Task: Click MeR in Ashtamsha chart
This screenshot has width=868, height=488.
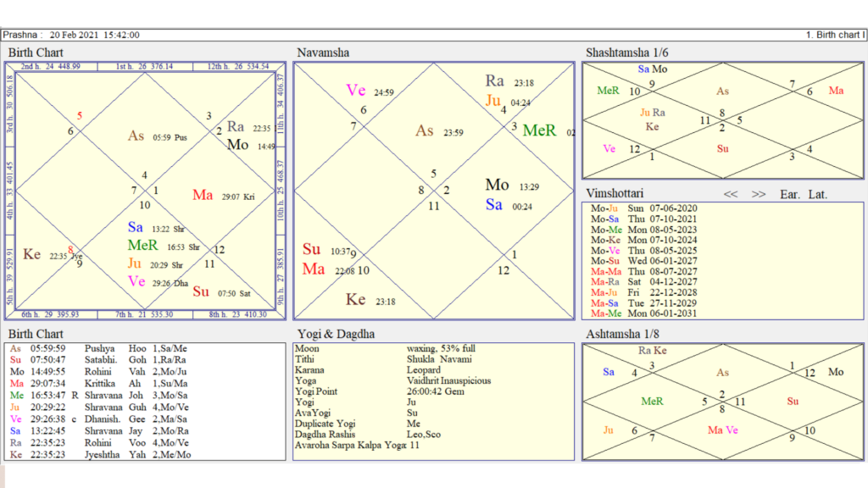Action: pyautogui.click(x=652, y=402)
